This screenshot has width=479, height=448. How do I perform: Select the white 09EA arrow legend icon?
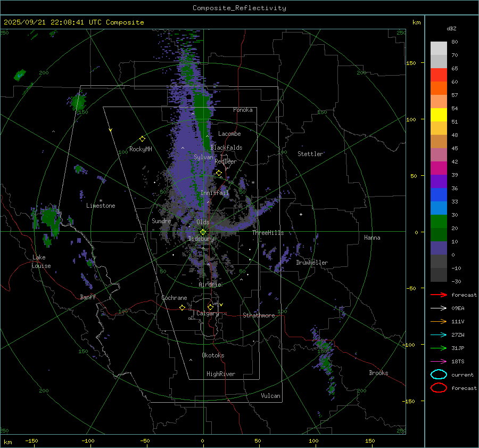[x=438, y=308]
